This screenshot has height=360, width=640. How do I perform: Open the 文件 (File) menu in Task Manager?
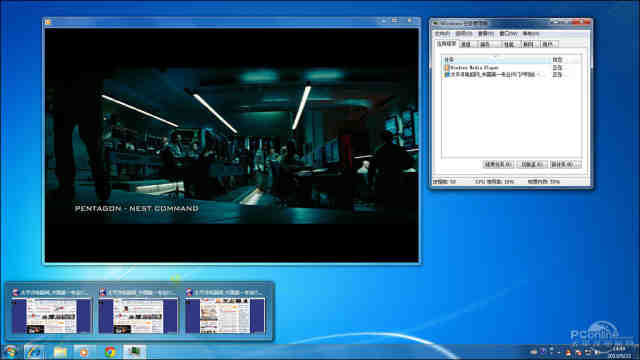point(442,33)
